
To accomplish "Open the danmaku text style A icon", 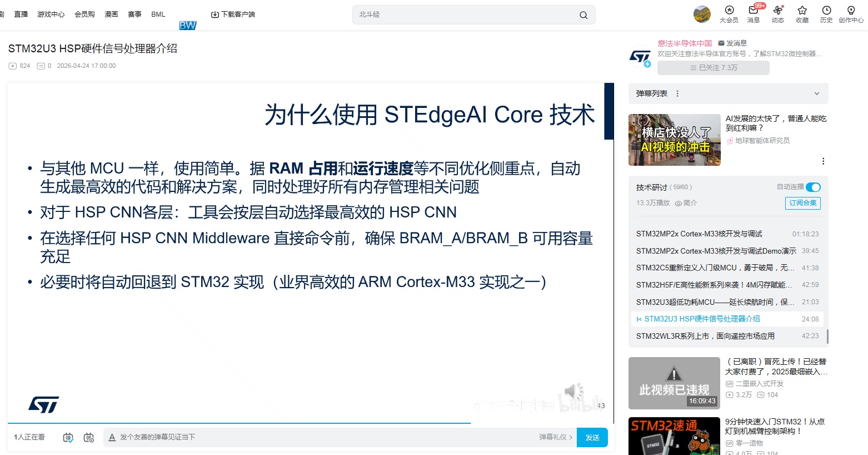I will (112, 438).
